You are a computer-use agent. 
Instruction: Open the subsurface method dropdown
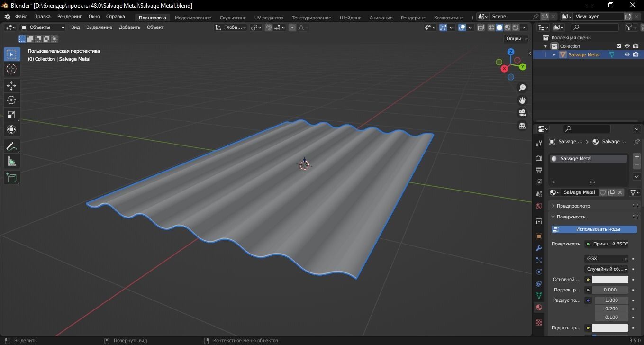click(x=607, y=269)
